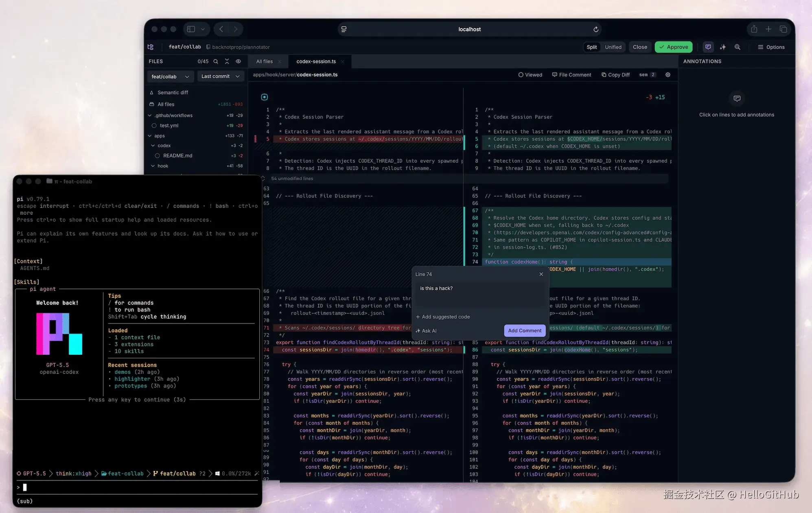The height and width of the screenshot is (513, 812).
Task: Open test.yml in file tree
Action: [x=169, y=126]
